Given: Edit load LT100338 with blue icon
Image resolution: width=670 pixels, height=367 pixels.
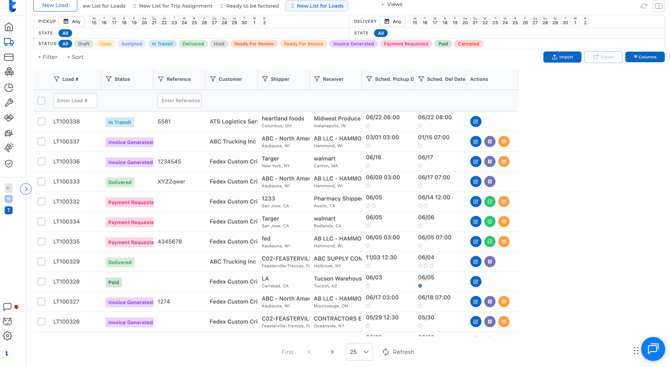Looking at the screenshot, I should coord(476,121).
